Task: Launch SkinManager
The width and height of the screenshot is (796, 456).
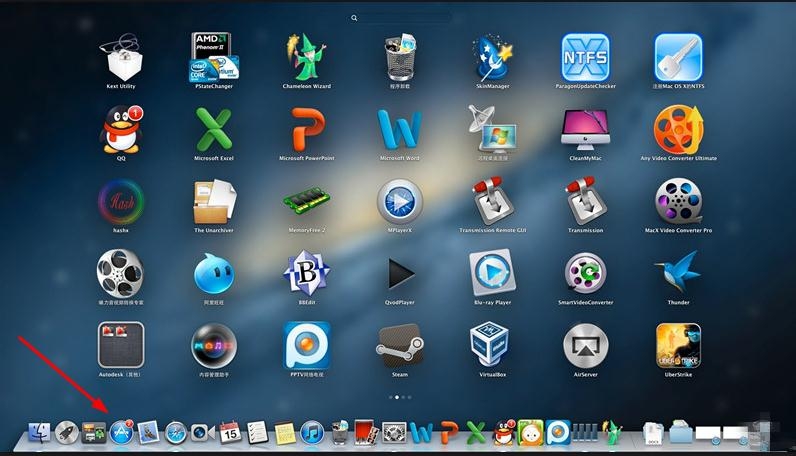Action: pos(492,57)
